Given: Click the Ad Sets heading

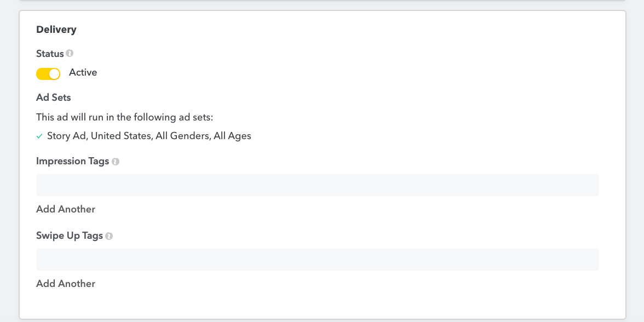Looking at the screenshot, I should pos(54,97).
